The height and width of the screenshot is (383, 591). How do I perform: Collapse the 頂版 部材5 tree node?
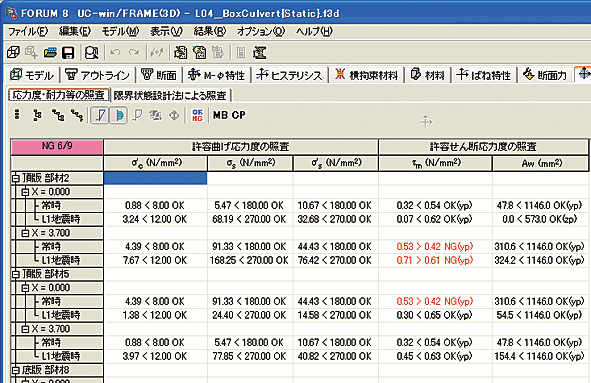coord(16,274)
